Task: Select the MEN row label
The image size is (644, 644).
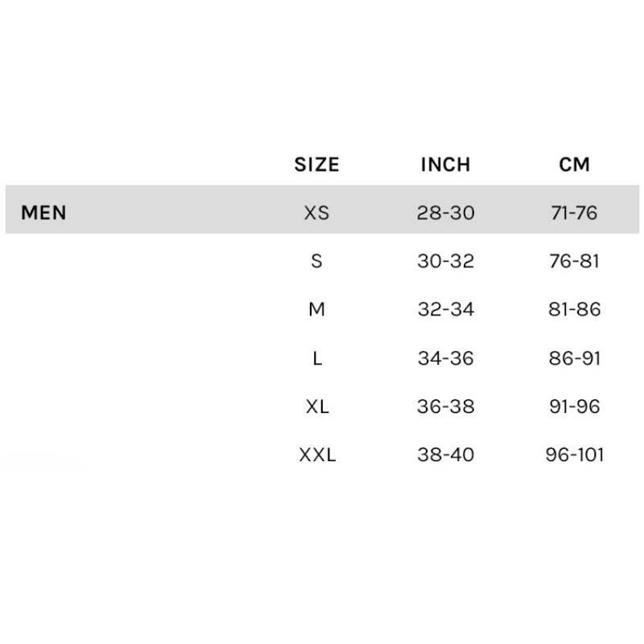Action: click(x=43, y=213)
